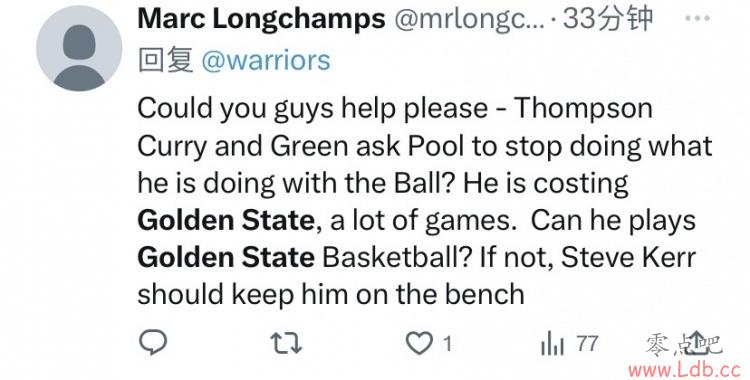Click the view count number 77
Viewport: 750px width, 380px height.
click(587, 344)
